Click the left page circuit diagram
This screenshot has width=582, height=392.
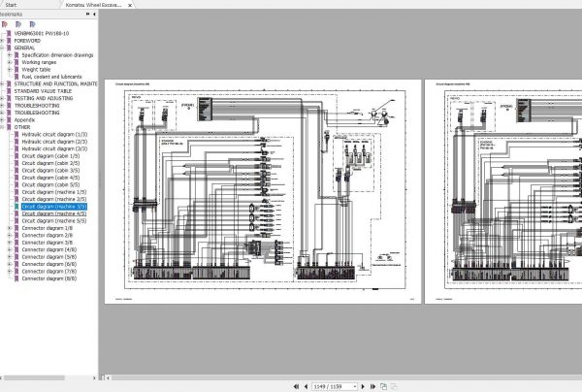pyautogui.click(x=263, y=191)
